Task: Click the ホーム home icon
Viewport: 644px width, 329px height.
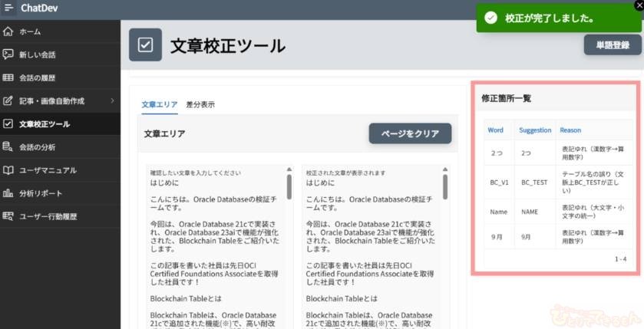Action: tap(8, 31)
